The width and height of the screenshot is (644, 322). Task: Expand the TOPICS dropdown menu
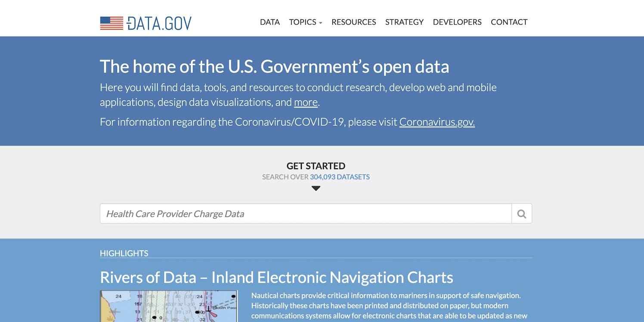(x=305, y=22)
